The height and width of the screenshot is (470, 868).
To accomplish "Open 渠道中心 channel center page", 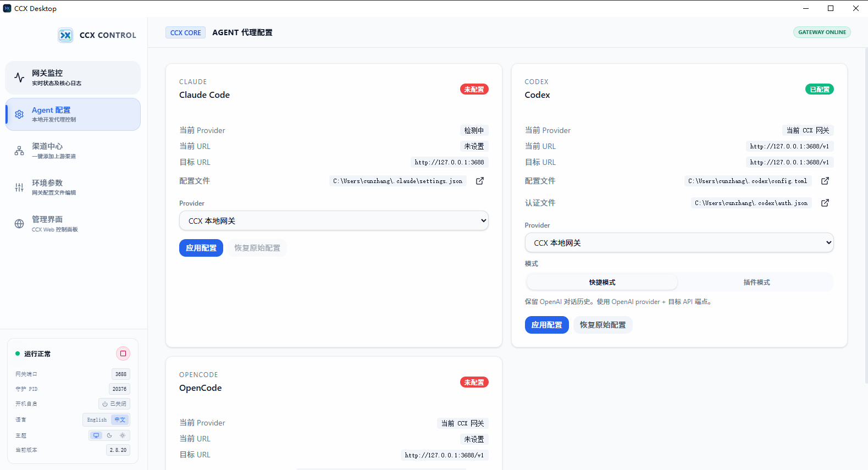I will click(x=73, y=151).
